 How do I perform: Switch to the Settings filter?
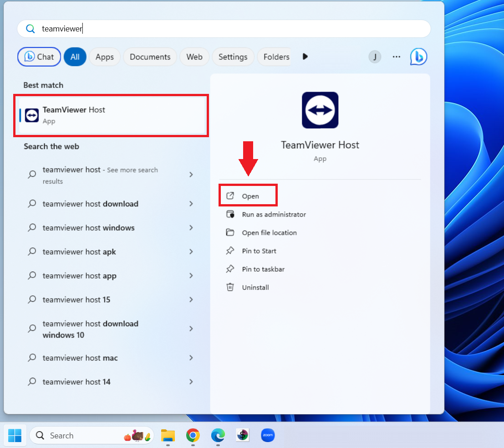click(233, 57)
